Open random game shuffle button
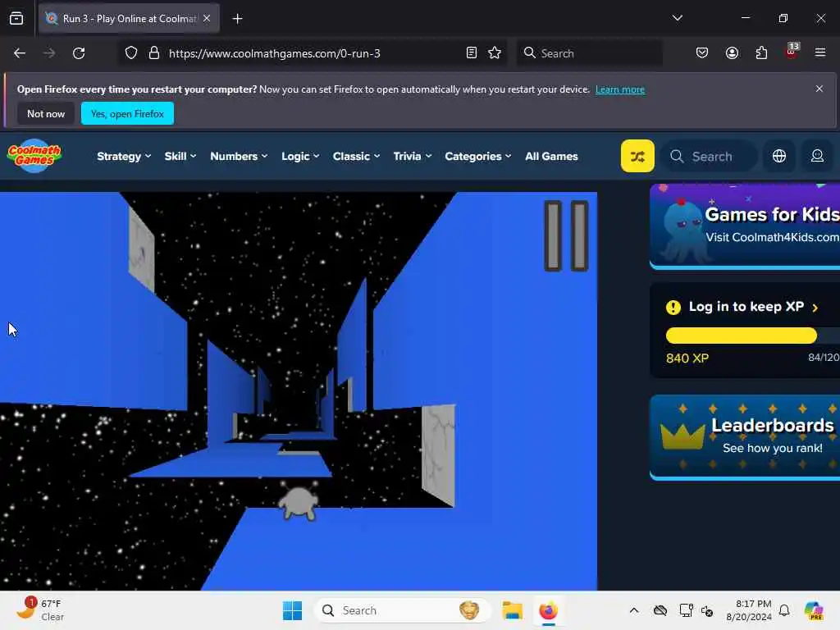The image size is (840, 630). pos(637,156)
